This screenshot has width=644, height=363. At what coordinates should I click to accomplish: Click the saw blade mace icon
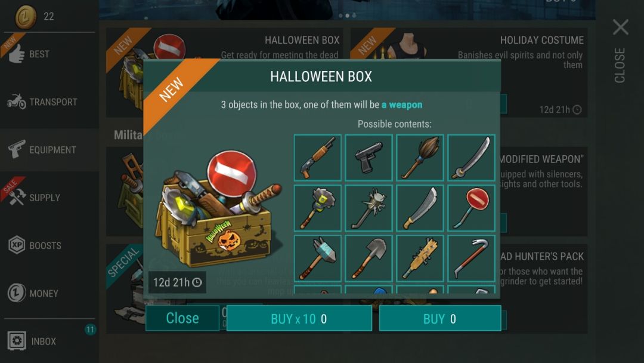(x=317, y=208)
